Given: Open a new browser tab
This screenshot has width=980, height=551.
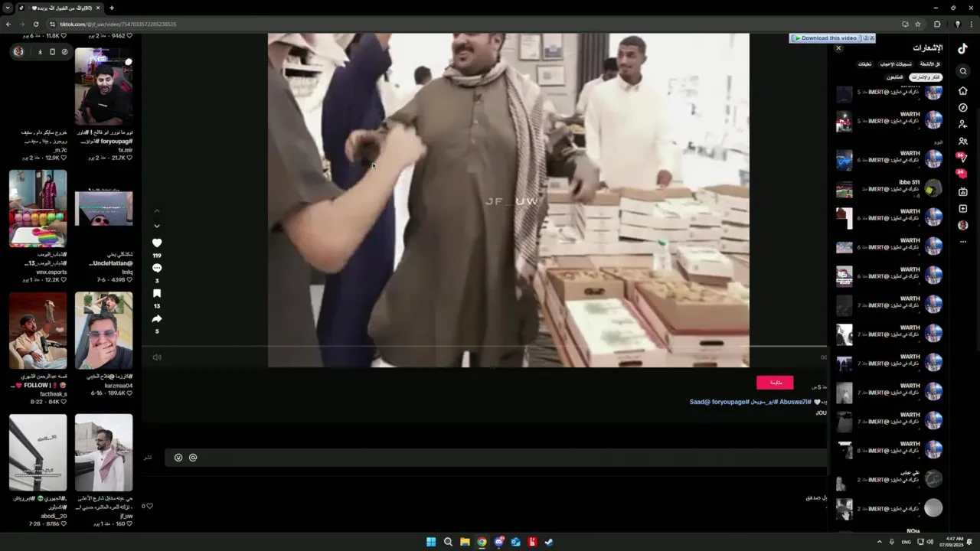Looking at the screenshot, I should click(x=112, y=8).
